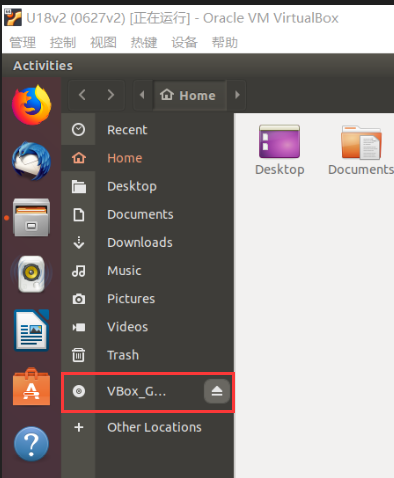This screenshot has width=394, height=478.
Task: Open Other Locations in the sidebar
Action: (x=147, y=427)
